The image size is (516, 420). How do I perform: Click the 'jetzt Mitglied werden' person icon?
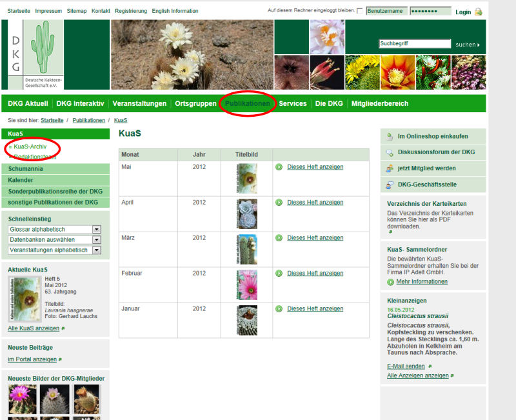(x=389, y=168)
